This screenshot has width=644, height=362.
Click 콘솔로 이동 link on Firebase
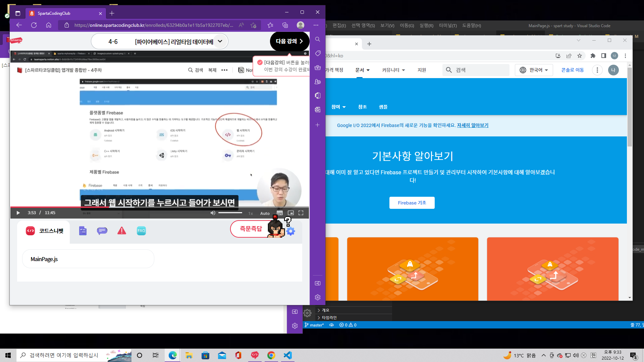573,70
